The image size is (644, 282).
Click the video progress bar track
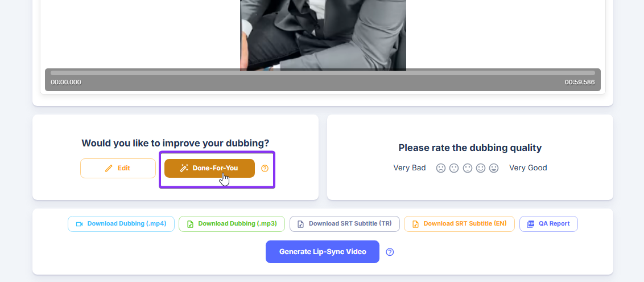point(323,73)
